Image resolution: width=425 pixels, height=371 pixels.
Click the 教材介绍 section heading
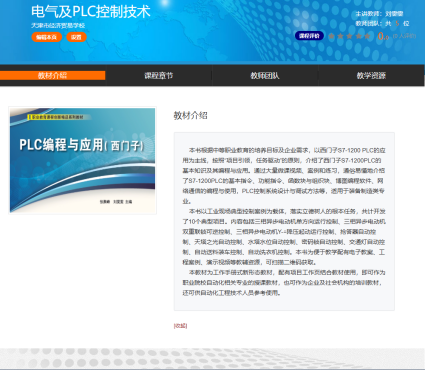pyautogui.click(x=190, y=116)
